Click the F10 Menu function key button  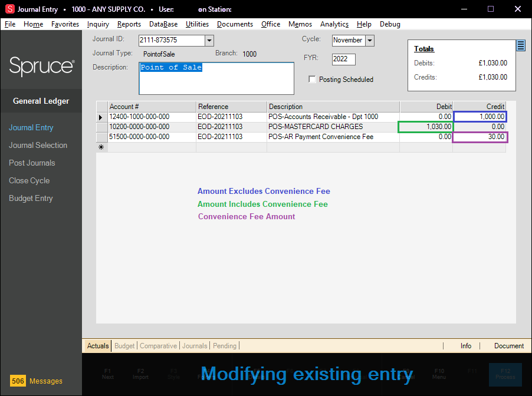[x=439, y=374]
